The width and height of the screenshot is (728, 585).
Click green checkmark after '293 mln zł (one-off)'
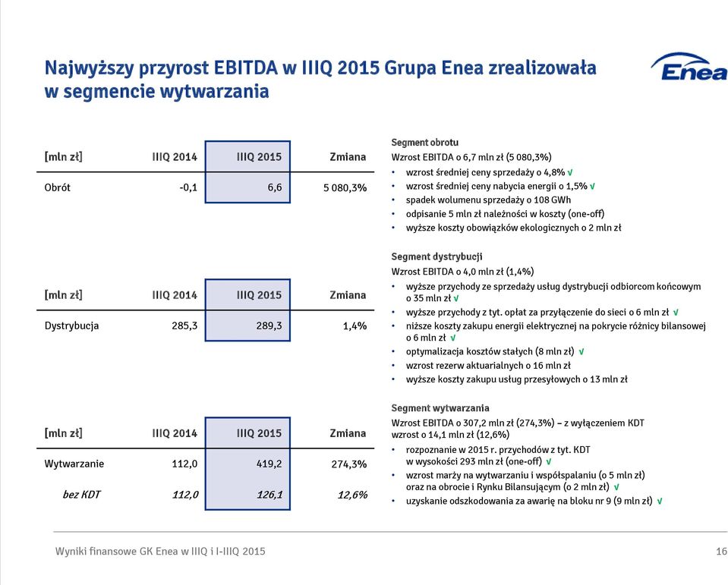point(548,461)
